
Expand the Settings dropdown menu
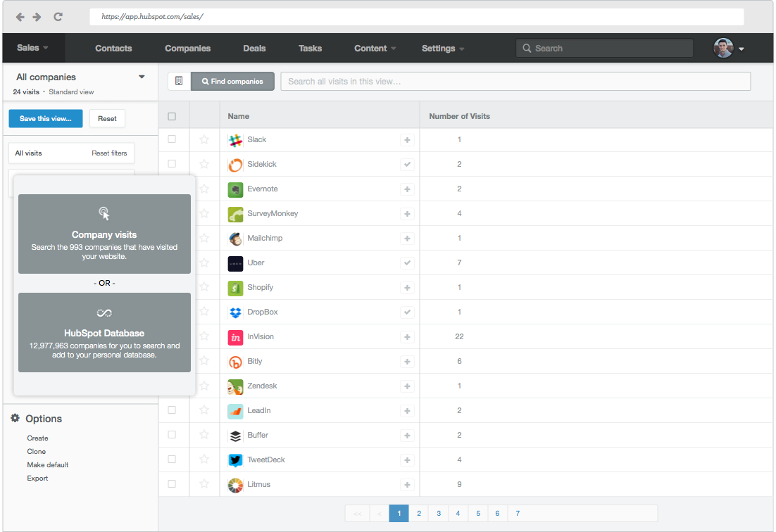coord(443,49)
